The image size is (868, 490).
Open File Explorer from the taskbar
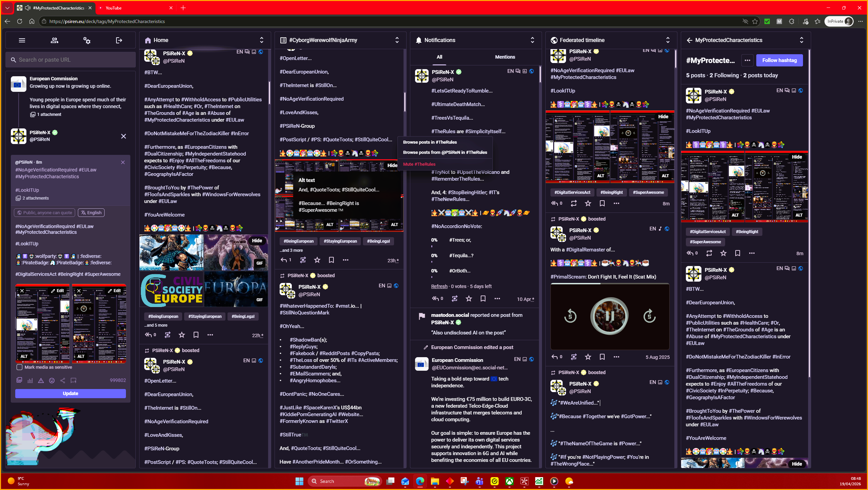tap(435, 481)
